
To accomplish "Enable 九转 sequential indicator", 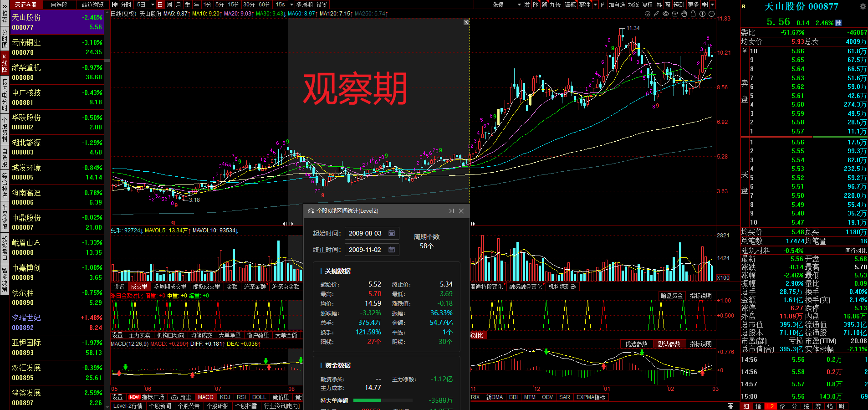I will click(x=555, y=5).
